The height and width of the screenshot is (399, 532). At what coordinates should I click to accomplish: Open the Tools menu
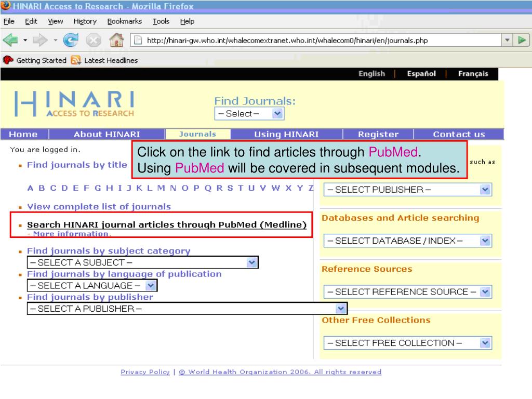click(161, 21)
